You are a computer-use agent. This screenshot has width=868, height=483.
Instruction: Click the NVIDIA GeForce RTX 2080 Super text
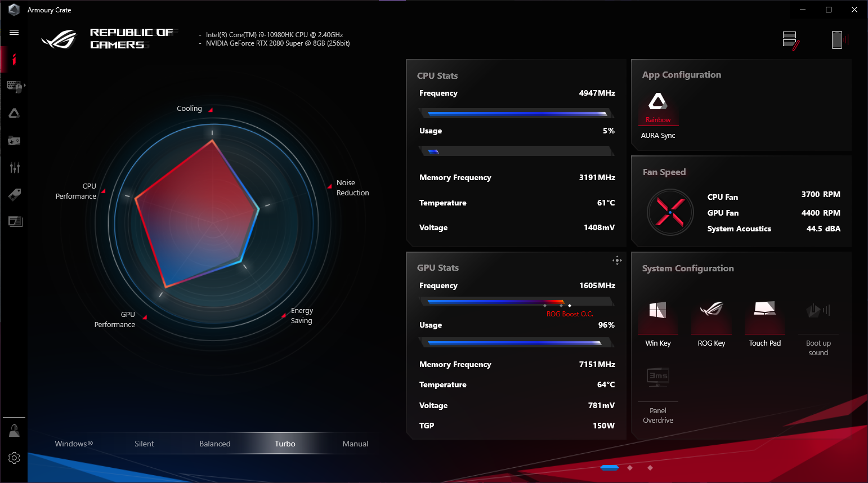pos(278,43)
